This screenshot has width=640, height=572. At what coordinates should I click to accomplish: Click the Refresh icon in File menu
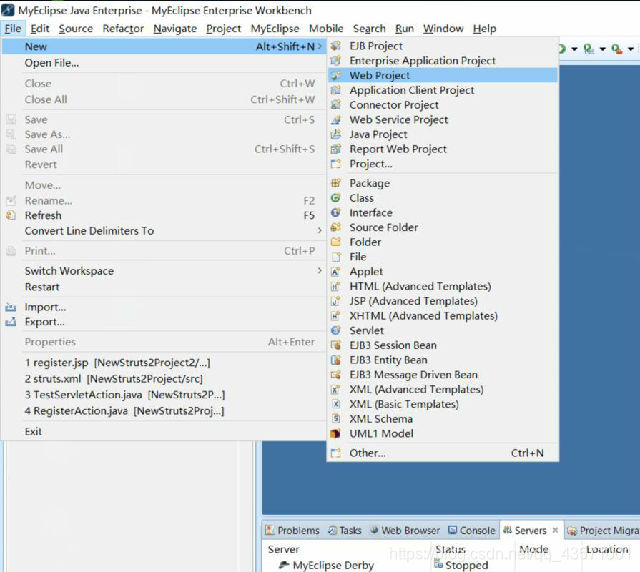click(11, 215)
